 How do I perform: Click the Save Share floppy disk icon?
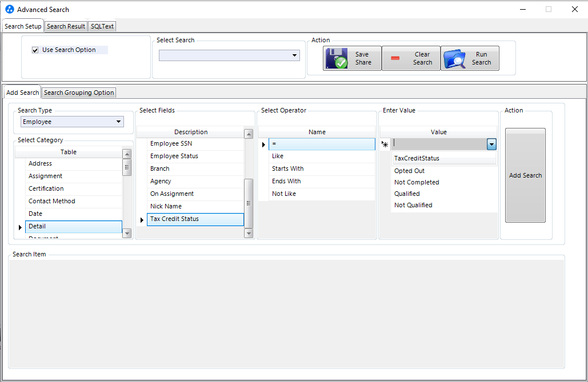(x=337, y=58)
